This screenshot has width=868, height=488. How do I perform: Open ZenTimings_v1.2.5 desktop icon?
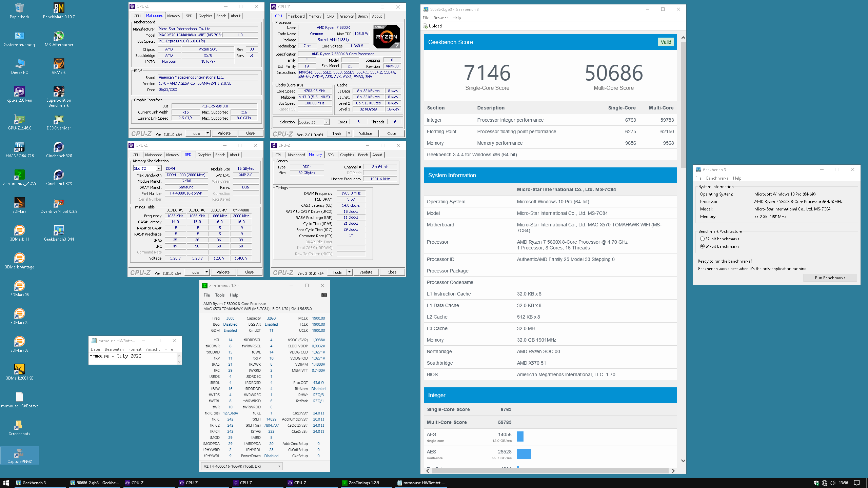19,178
